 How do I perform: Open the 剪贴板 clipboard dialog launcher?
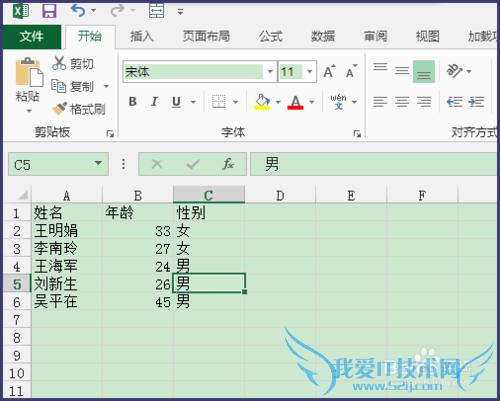(x=110, y=134)
